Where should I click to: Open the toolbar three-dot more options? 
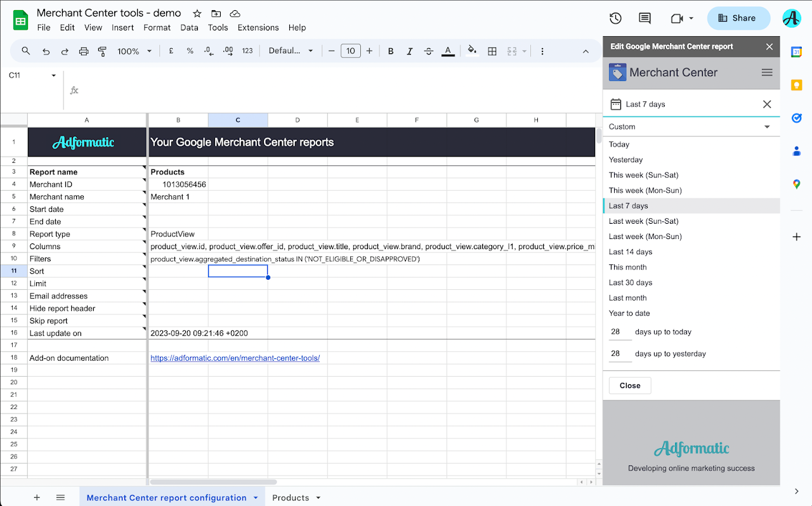(x=542, y=51)
